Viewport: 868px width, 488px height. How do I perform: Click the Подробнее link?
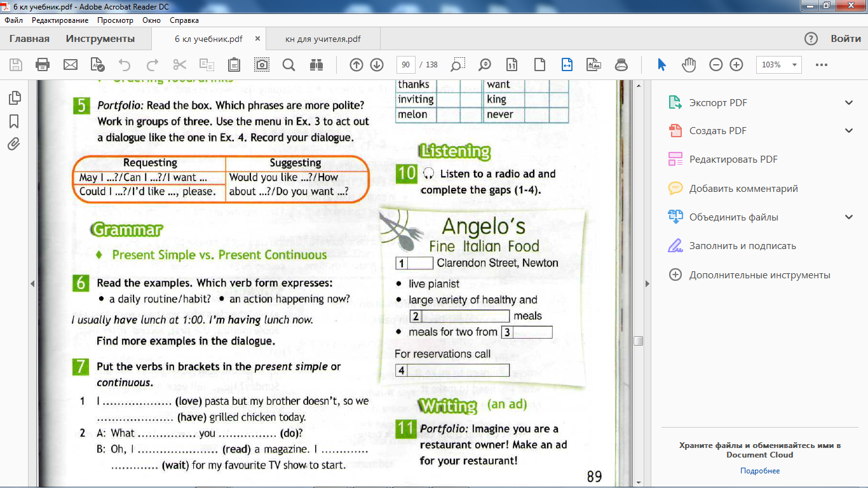pyautogui.click(x=759, y=471)
